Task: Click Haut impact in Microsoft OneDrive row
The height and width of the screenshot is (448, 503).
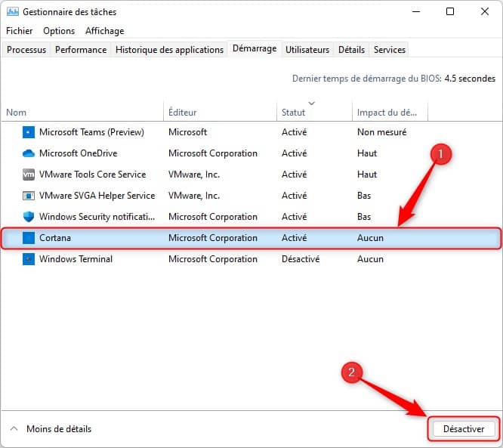Action: click(367, 153)
